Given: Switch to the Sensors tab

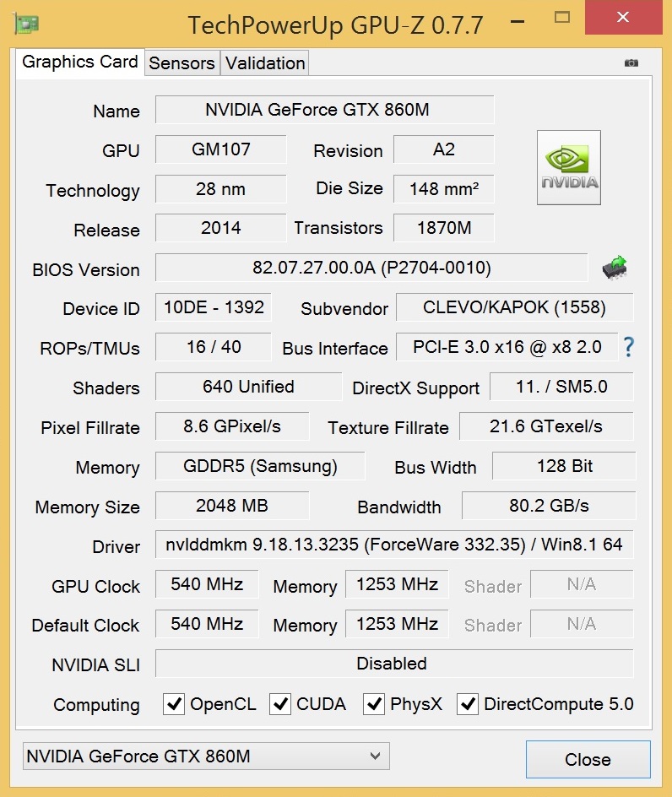Looking at the screenshot, I should pos(182,63).
